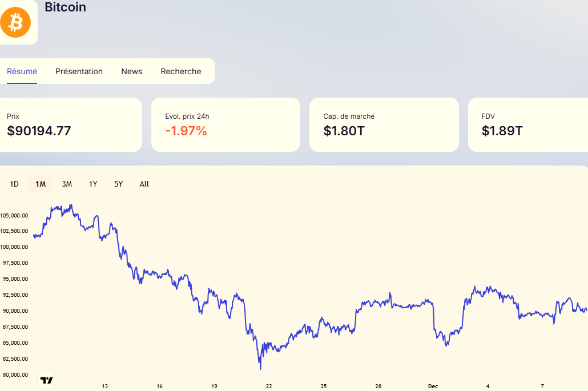This screenshot has width=588, height=391.
Task: Set chart range to 1D
Action: (14, 184)
